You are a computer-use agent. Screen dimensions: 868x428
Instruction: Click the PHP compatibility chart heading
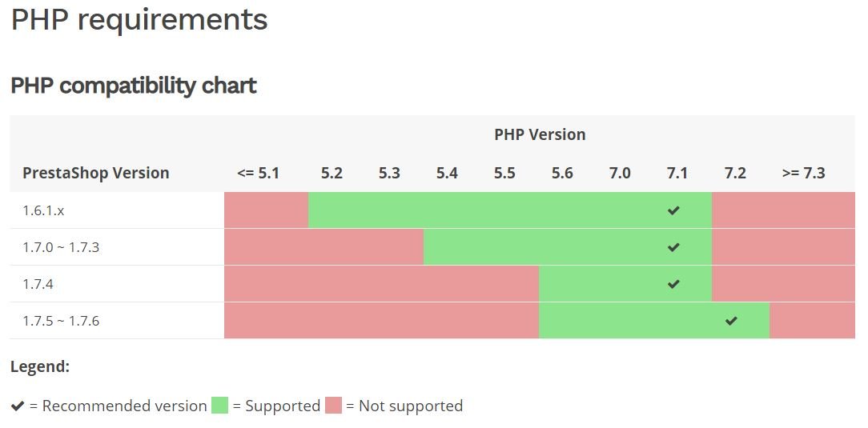[133, 86]
